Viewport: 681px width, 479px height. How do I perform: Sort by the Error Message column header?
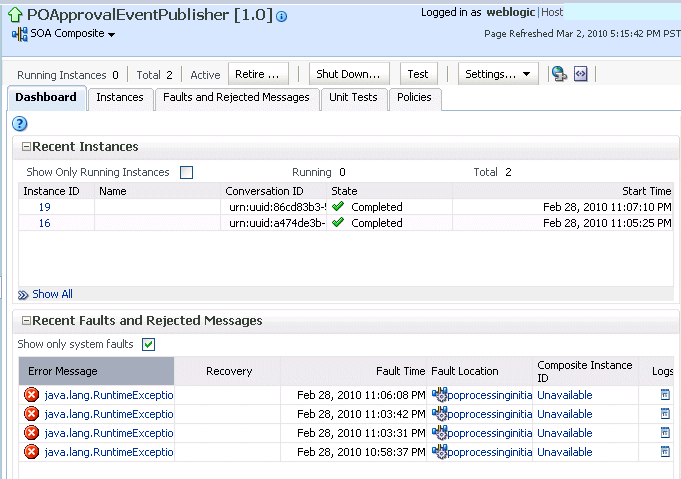click(x=96, y=371)
